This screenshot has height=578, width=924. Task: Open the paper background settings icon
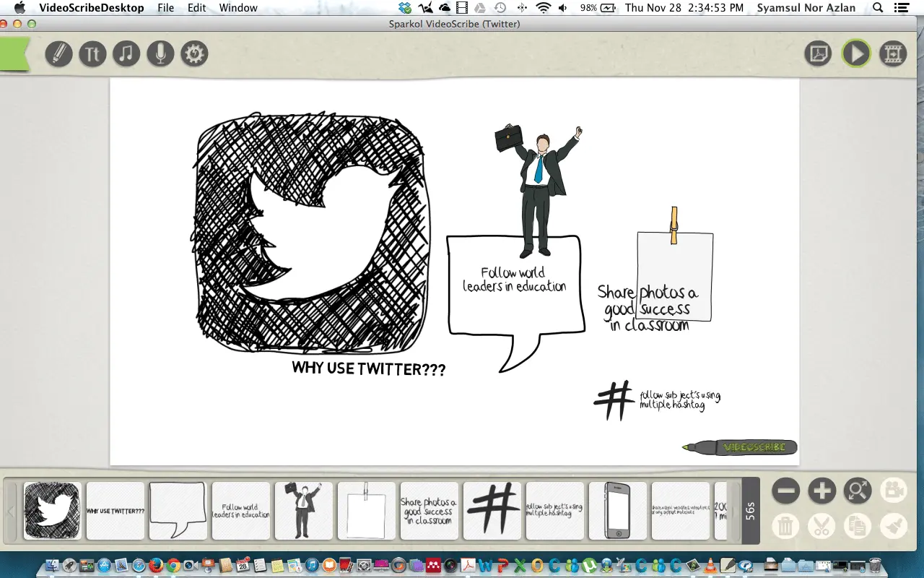(818, 54)
